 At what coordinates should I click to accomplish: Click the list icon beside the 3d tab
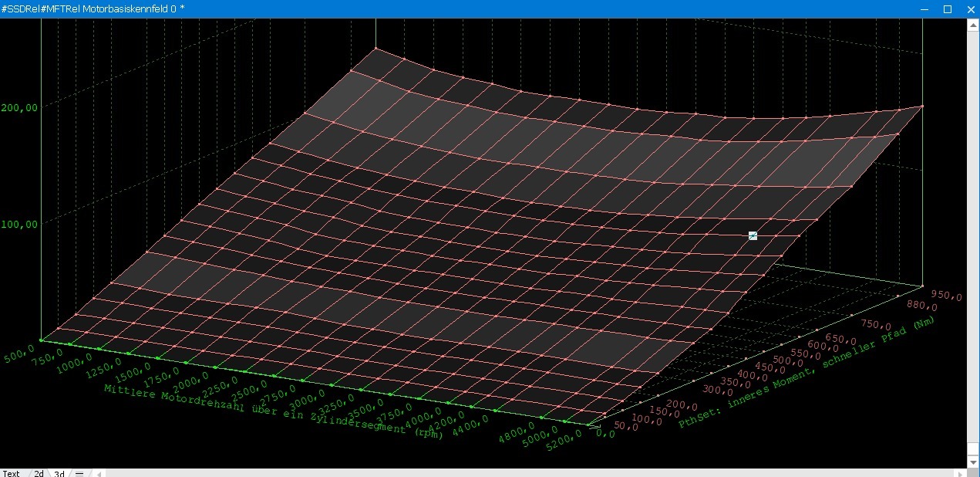tap(79, 472)
